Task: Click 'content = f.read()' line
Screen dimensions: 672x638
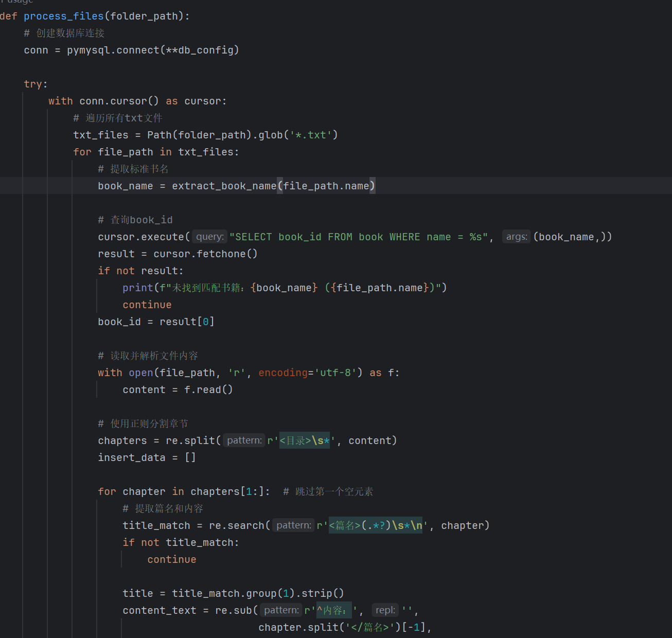Action: [178, 389]
